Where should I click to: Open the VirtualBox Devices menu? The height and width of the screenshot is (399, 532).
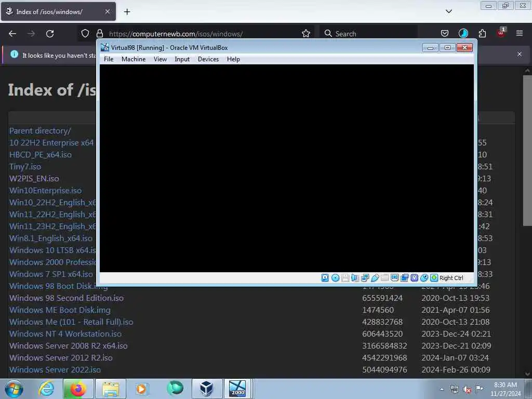(208, 59)
